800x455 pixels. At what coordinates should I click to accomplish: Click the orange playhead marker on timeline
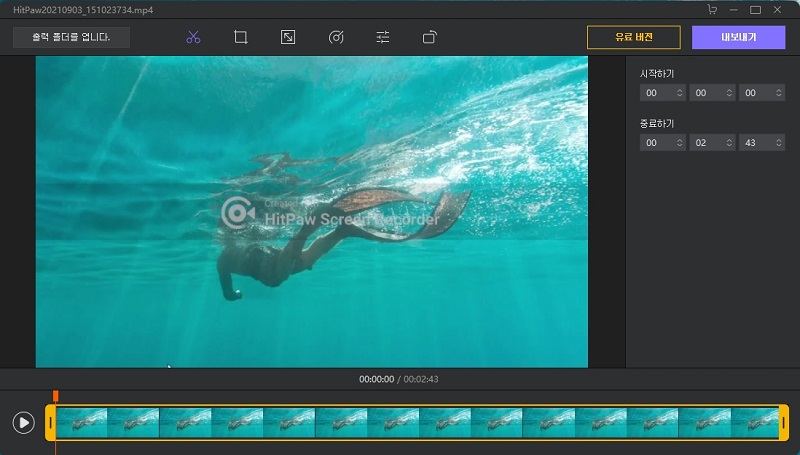[56, 397]
